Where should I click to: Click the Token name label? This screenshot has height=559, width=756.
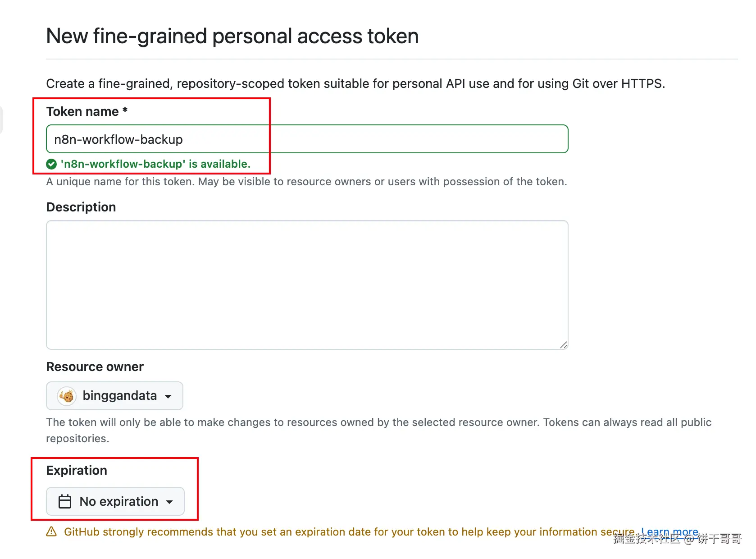coord(82,112)
